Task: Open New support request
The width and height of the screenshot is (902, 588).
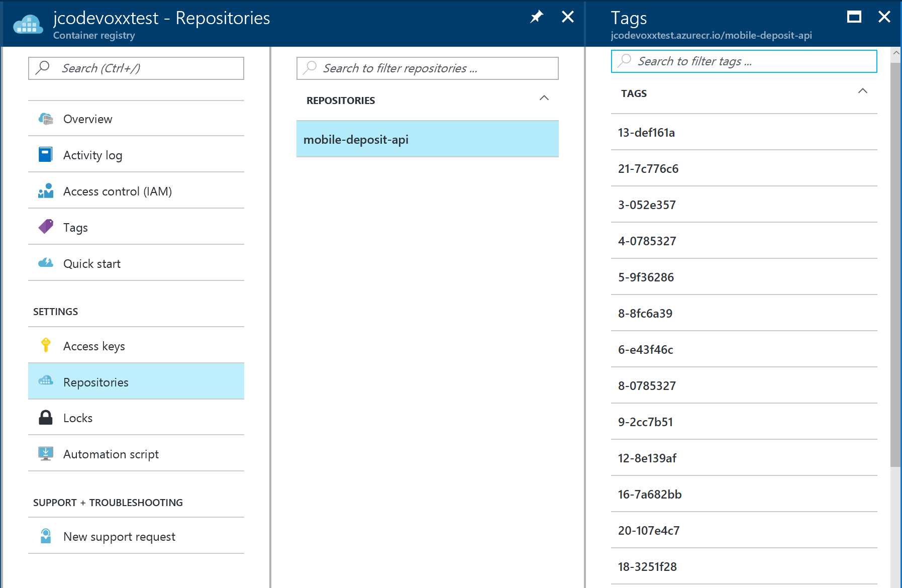Action: [x=136, y=537]
